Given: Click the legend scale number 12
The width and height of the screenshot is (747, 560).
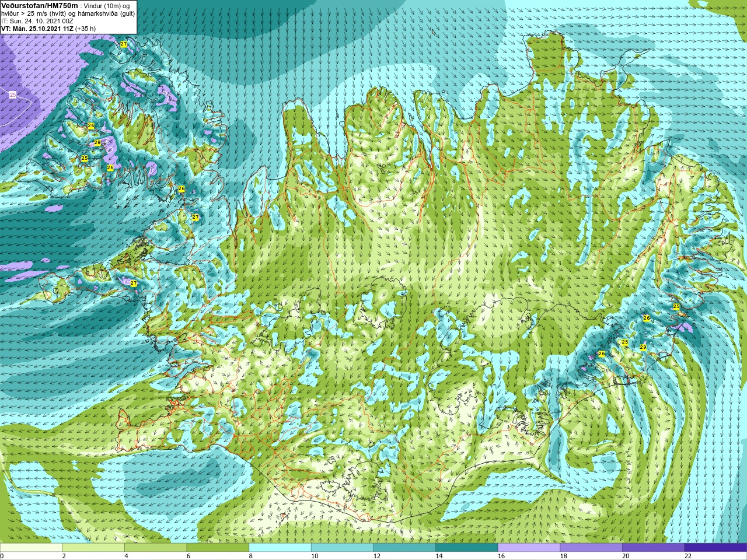Looking at the screenshot, I should pyautogui.click(x=376, y=556).
